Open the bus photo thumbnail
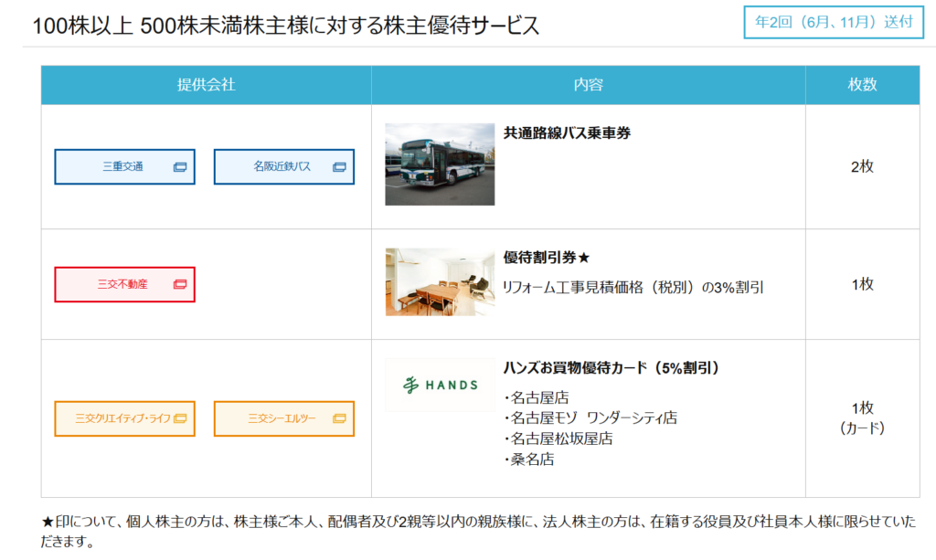936x560 pixels. coord(440,164)
